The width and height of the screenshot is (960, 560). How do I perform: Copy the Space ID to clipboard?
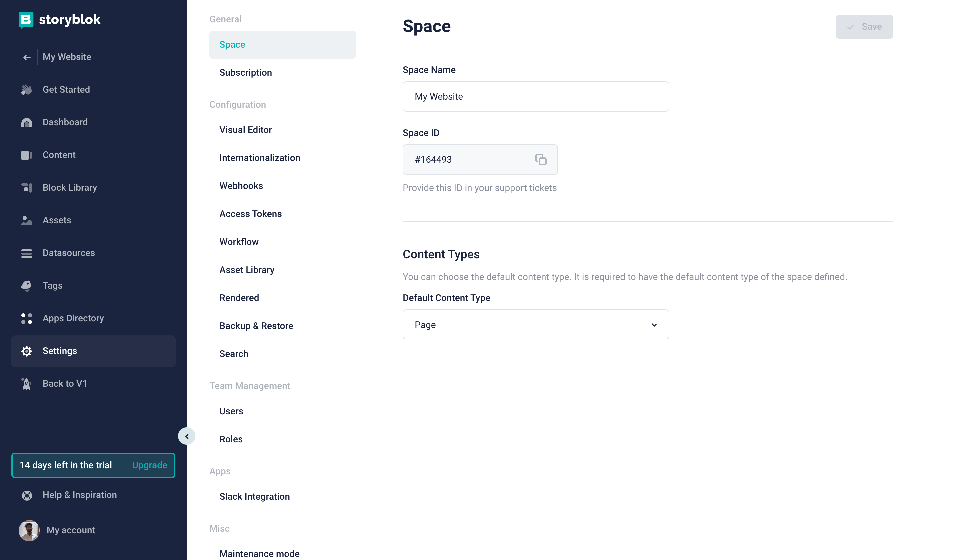pyautogui.click(x=541, y=160)
